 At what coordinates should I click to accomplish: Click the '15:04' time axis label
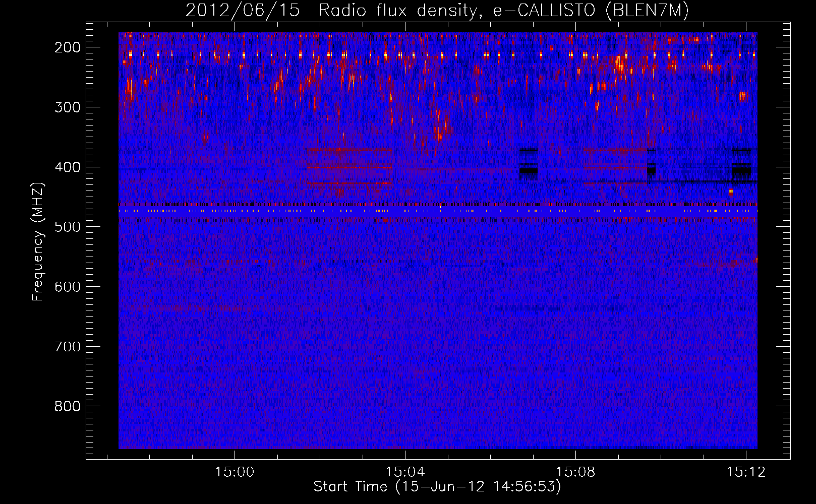pyautogui.click(x=405, y=472)
